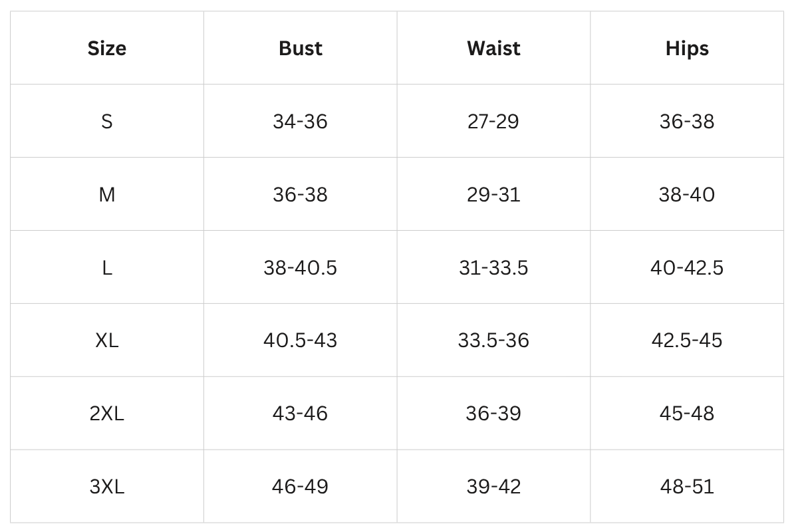This screenshot has height=532, width=798.
Task: Select the 3XL size row label
Action: pos(107,487)
